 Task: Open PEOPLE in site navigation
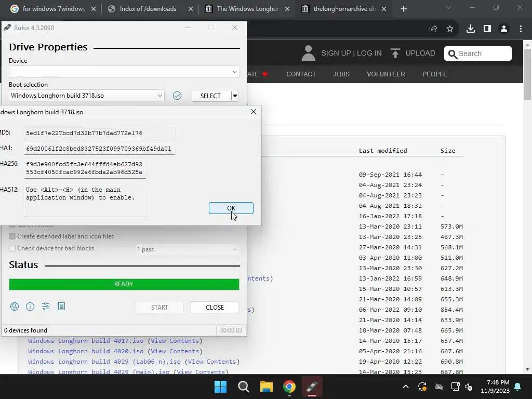(435, 74)
